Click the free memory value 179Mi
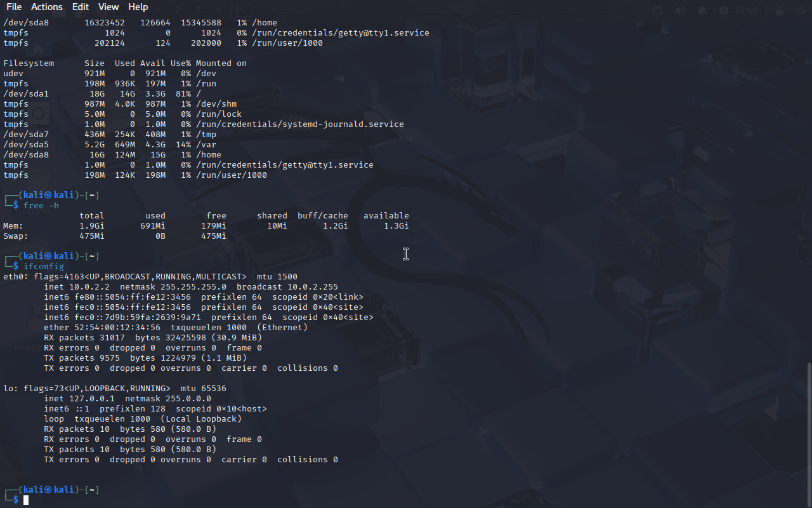Screen dimensions: 812x508 pos(214,226)
